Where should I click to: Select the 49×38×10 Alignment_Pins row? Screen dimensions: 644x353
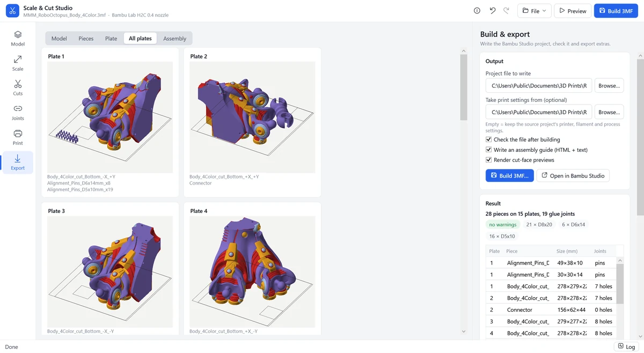coord(551,263)
